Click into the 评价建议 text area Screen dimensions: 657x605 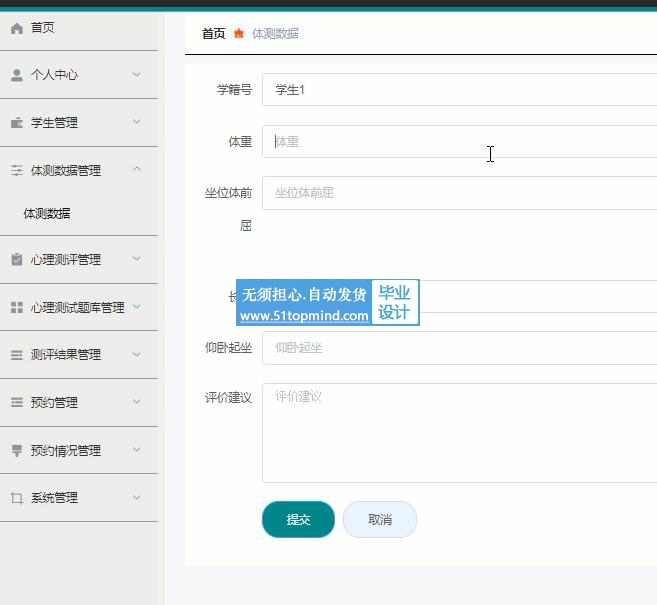pyautogui.click(x=460, y=433)
